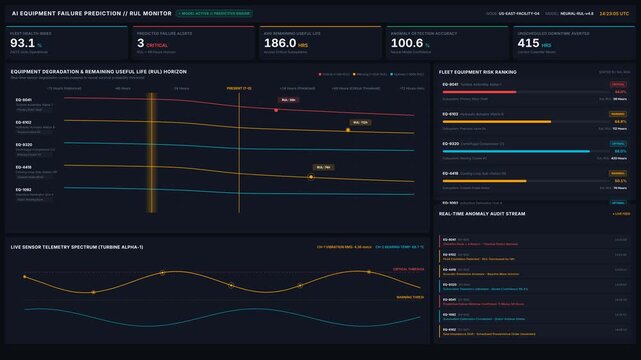Click the CRITICAL badge on EQ-9041 ranking row
The height and width of the screenshot is (360, 641).
click(x=618, y=84)
